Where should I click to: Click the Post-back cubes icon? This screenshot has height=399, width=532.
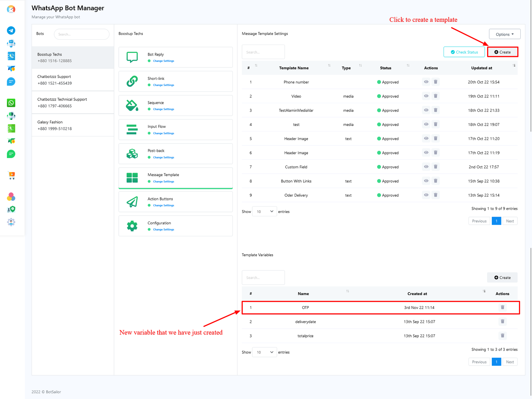pyautogui.click(x=132, y=154)
